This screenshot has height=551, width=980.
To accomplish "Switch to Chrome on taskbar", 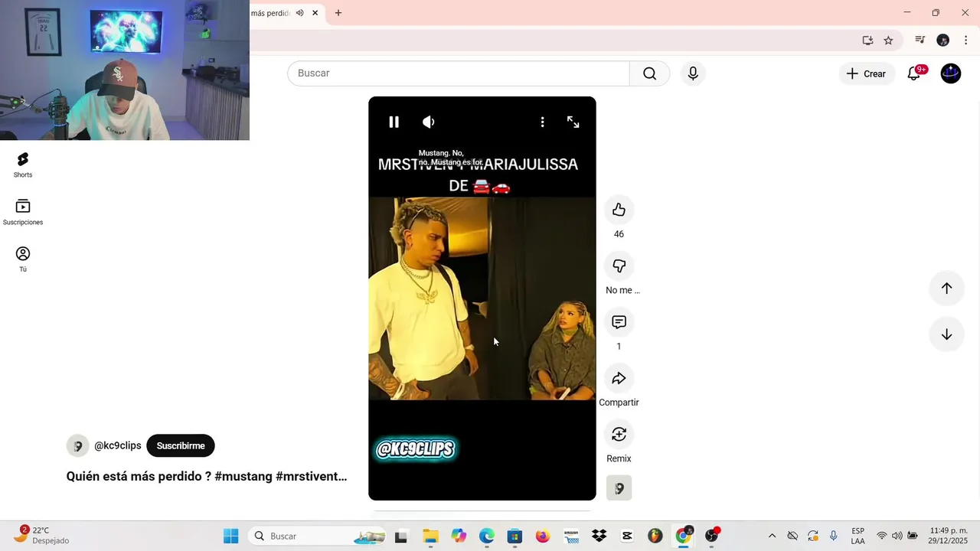I will point(683,536).
